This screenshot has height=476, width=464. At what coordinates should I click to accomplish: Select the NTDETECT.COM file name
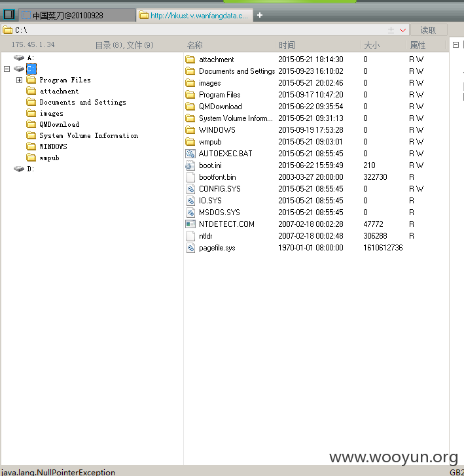226,224
